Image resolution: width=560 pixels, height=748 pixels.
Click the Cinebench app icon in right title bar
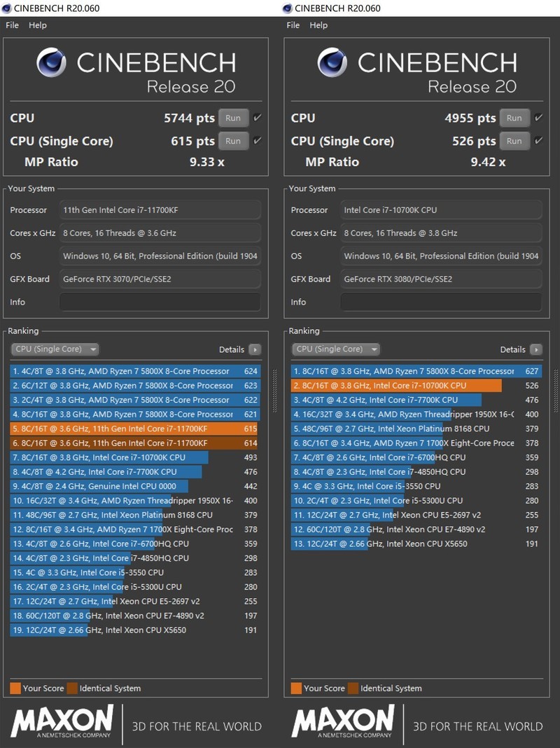pyautogui.click(x=287, y=8)
